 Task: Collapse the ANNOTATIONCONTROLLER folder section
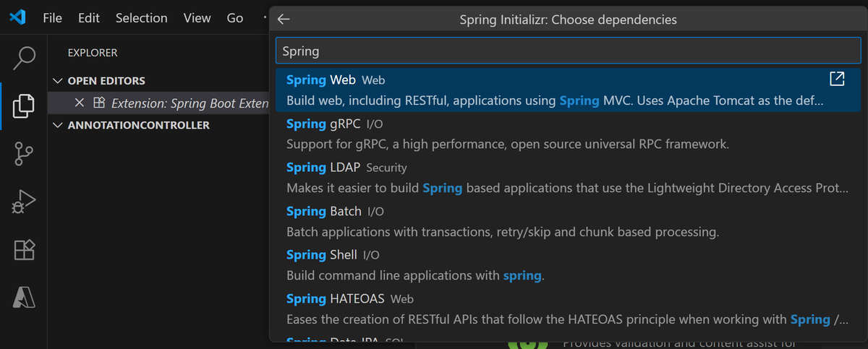tap(58, 125)
